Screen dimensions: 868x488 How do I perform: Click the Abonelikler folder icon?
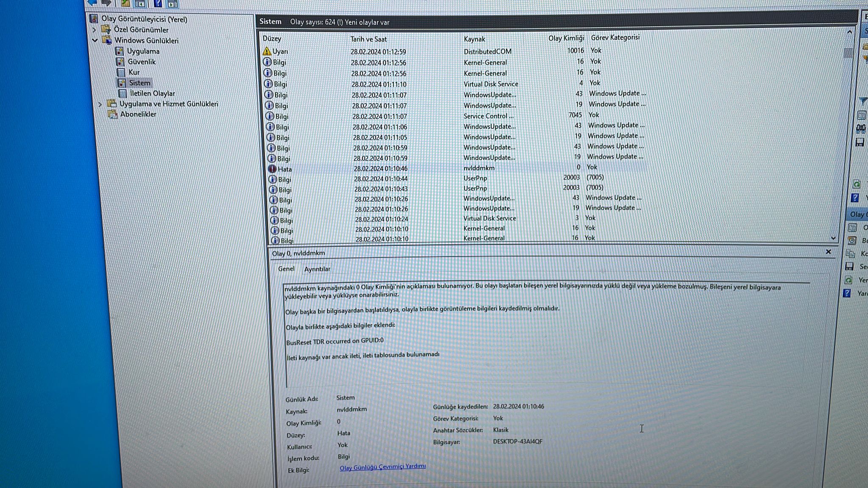pos(112,114)
